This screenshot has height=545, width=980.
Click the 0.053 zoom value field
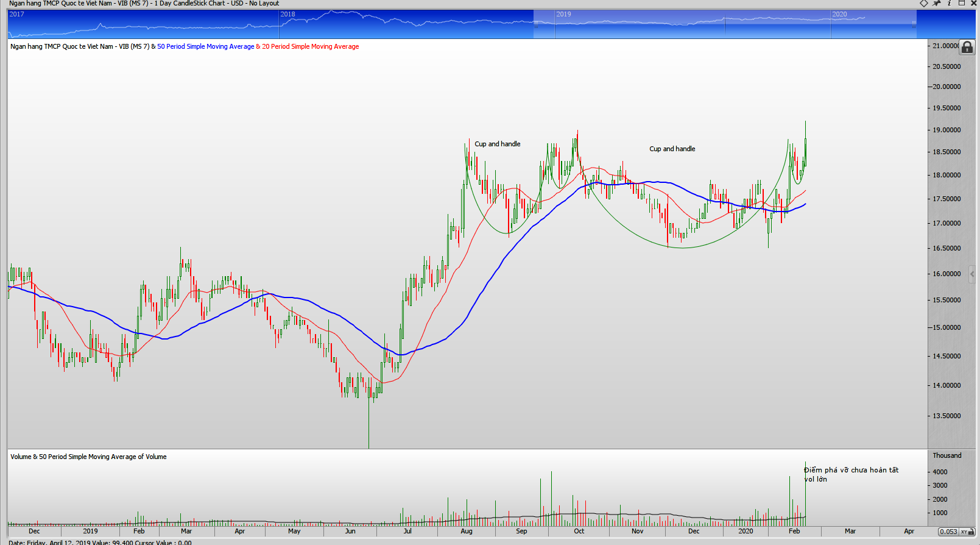click(948, 532)
